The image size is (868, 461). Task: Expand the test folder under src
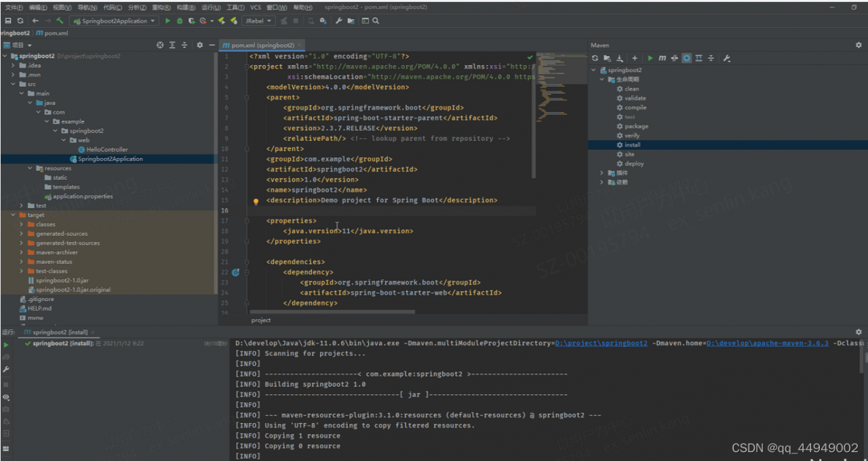tap(22, 205)
